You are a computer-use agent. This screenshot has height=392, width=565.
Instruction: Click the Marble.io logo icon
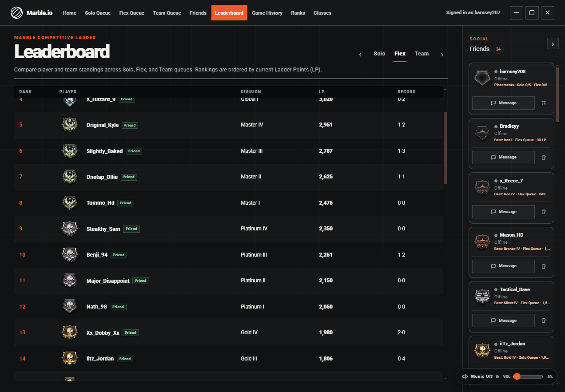click(x=16, y=13)
